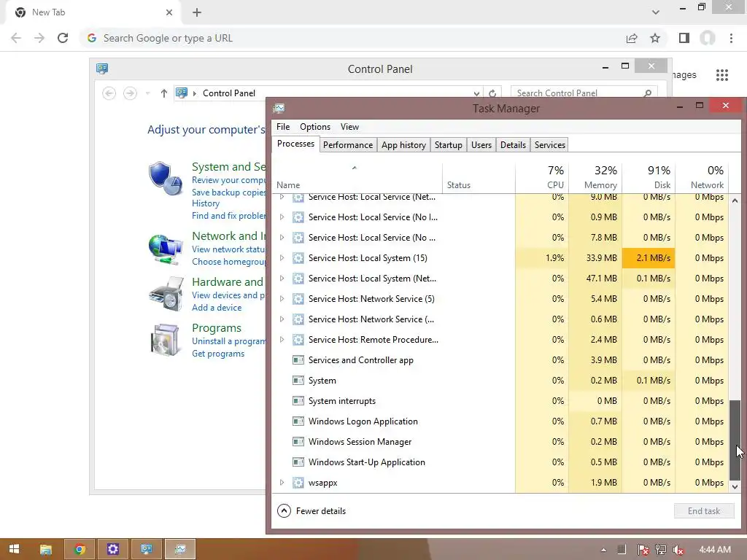This screenshot has height=560, width=747.
Task: Click the Fewer details circle arrow icon
Action: pyautogui.click(x=284, y=511)
